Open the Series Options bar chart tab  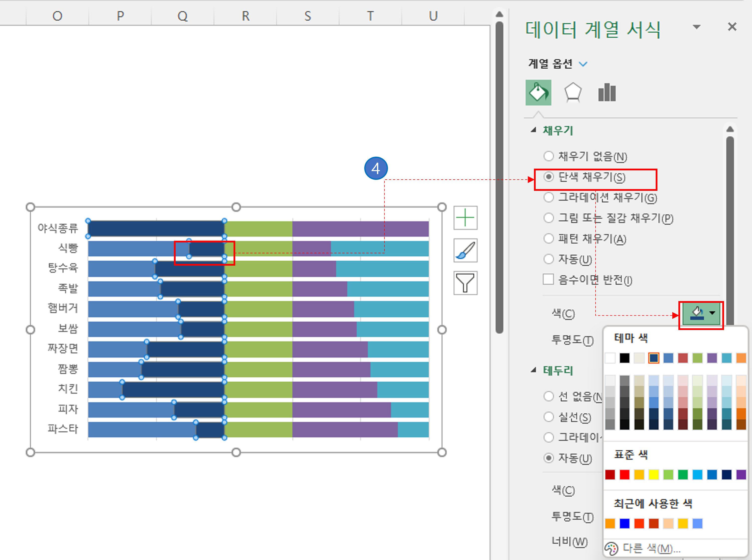coord(607,93)
